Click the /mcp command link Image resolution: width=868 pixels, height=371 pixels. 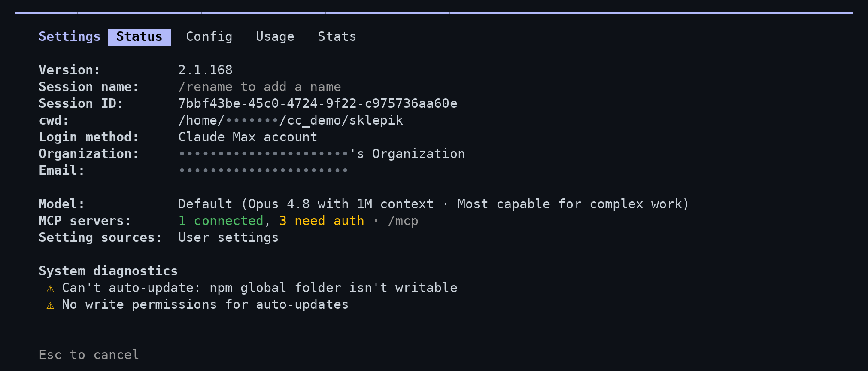point(403,221)
